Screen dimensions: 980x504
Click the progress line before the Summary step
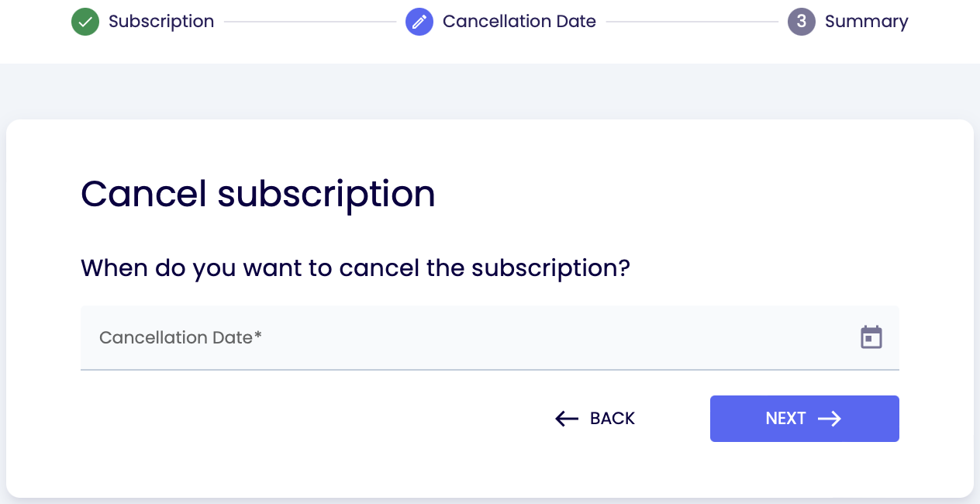[690, 22]
